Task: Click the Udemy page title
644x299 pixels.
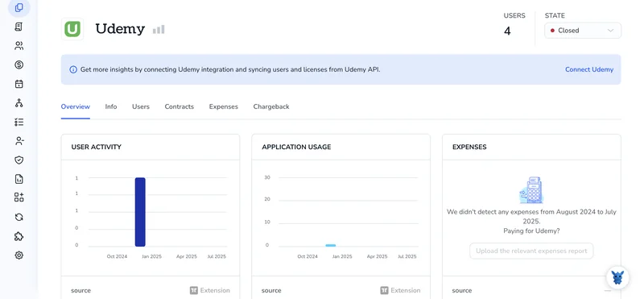Action: [x=120, y=29]
